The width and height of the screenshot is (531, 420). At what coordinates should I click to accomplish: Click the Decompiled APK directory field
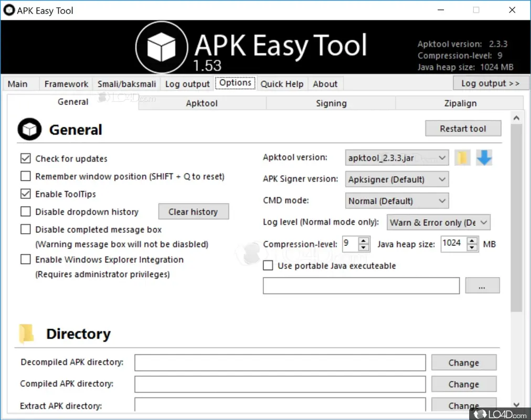tap(280, 363)
